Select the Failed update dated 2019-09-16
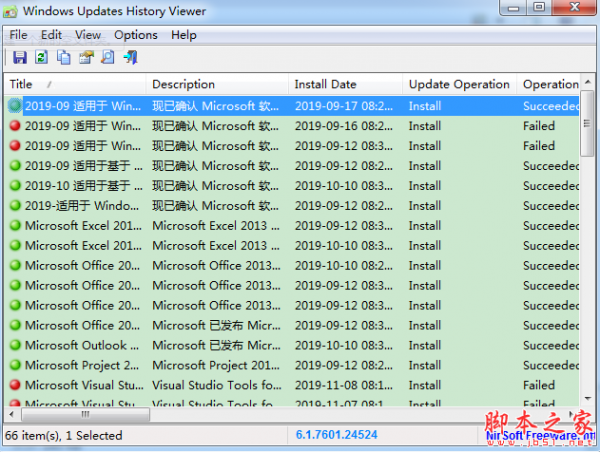This screenshot has height=452, width=600. [x=293, y=126]
